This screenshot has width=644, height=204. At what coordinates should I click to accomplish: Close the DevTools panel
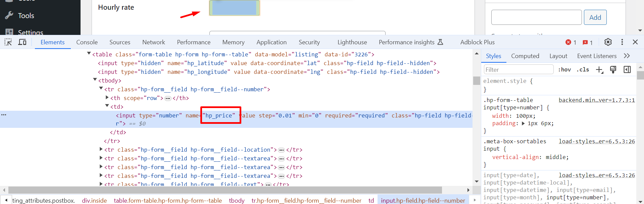click(635, 42)
